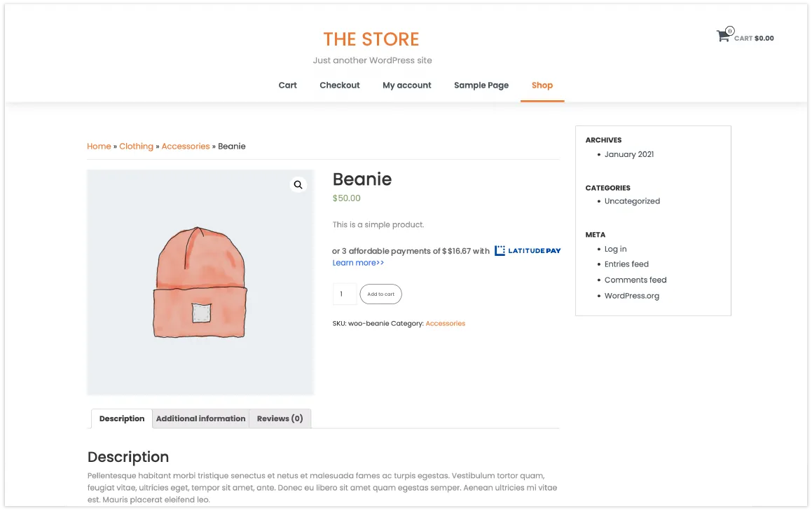This screenshot has height=511, width=812.
Task: Focus the quantity input field
Action: pos(345,294)
